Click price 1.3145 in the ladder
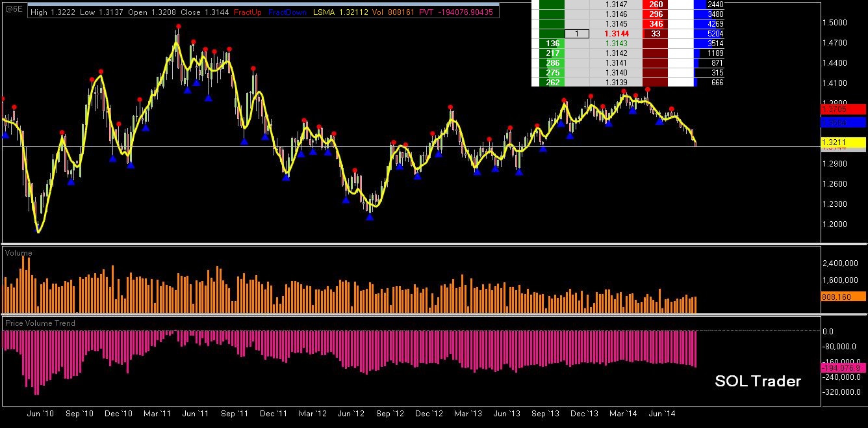The height and width of the screenshot is (428, 868). (x=615, y=23)
